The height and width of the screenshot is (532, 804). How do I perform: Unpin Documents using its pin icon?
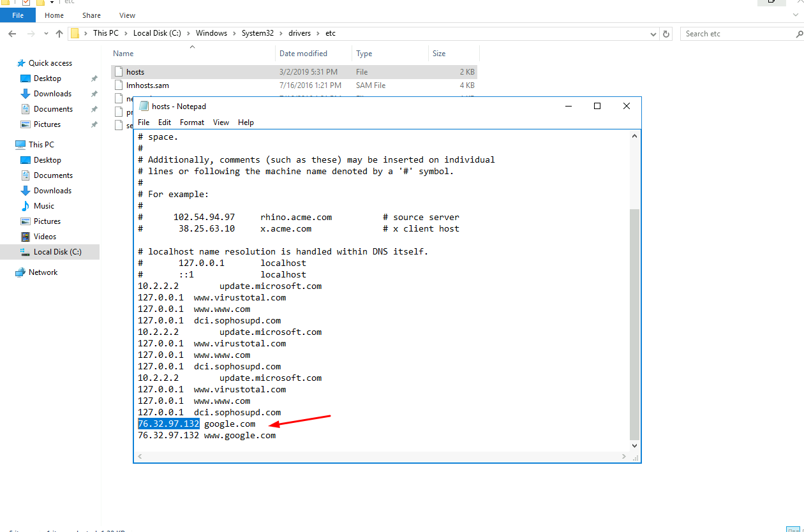pyautogui.click(x=94, y=109)
